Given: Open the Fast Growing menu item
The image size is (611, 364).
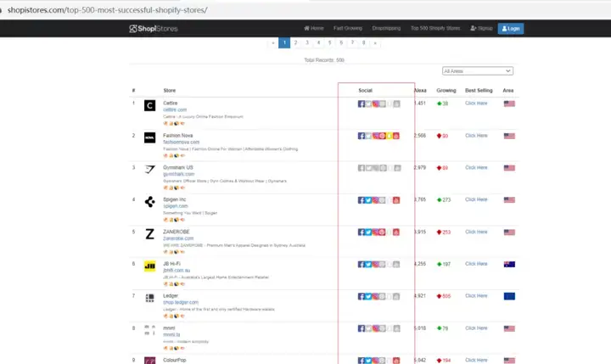Looking at the screenshot, I should 348,29.
